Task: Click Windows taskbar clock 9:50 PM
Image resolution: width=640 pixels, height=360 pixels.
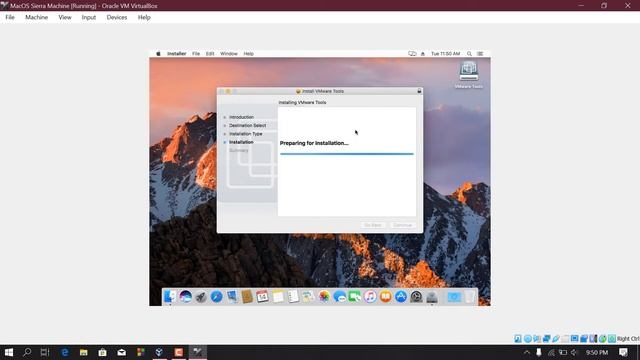Action: pyautogui.click(x=597, y=352)
